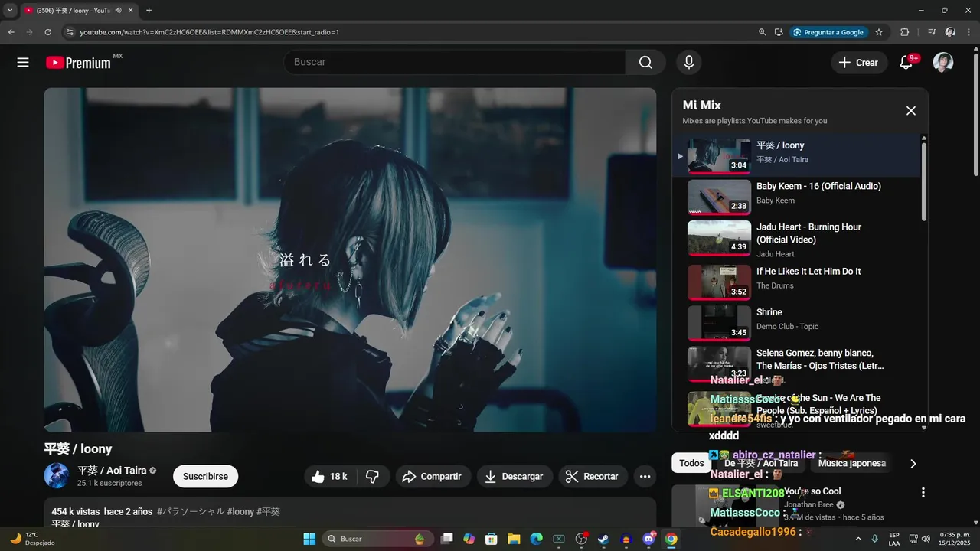The image size is (980, 551).
Task: Reload the page in Chrome
Action: 47,32
